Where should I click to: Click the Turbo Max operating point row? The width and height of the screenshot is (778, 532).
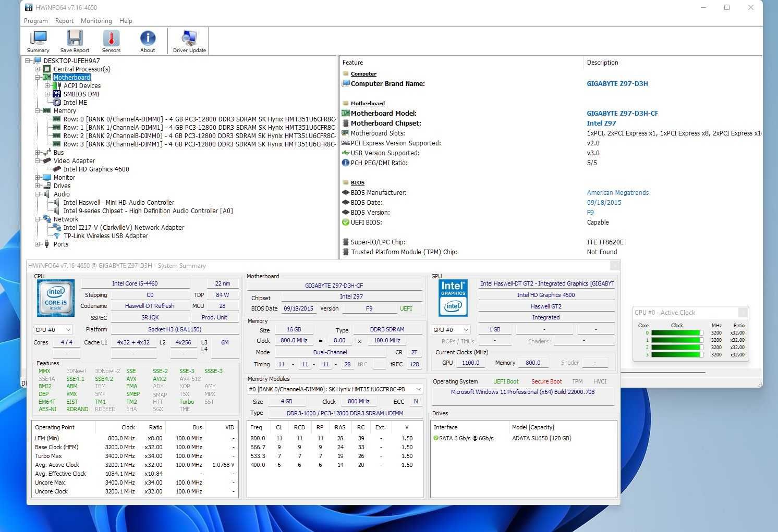[x=135, y=456]
